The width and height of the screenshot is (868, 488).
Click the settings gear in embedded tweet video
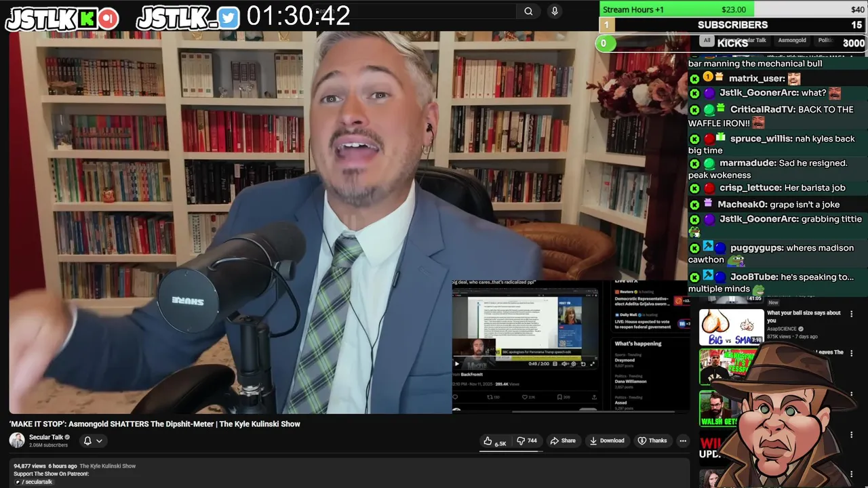pyautogui.click(x=574, y=364)
